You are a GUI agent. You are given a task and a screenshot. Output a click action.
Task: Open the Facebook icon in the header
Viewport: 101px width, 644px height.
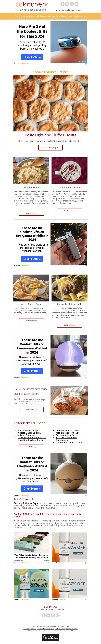click(x=62, y=4)
